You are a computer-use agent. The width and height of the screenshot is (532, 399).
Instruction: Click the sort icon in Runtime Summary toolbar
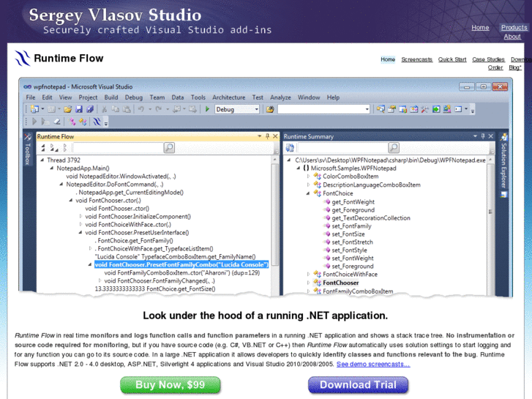290,148
